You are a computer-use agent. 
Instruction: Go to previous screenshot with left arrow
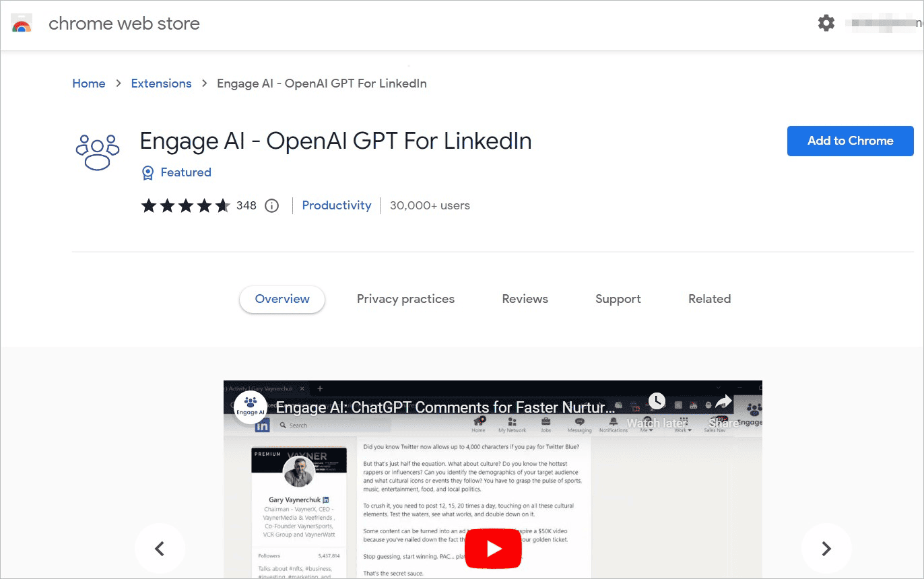point(160,549)
